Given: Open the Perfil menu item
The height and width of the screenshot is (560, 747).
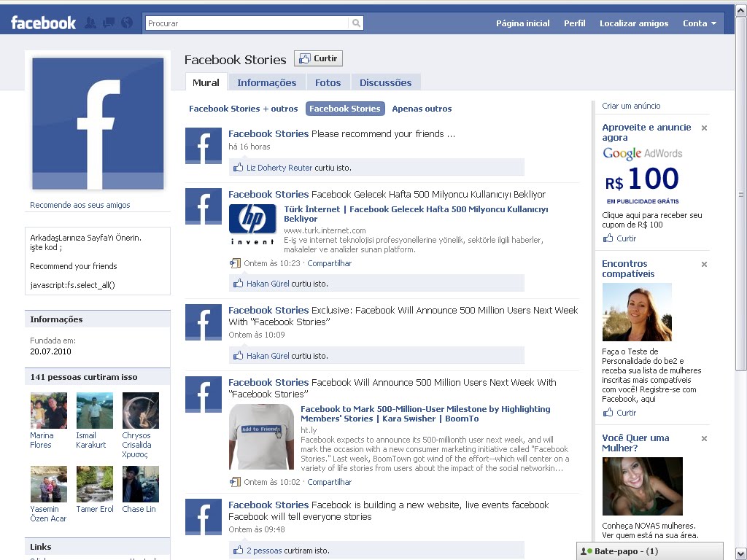Looking at the screenshot, I should click(575, 23).
